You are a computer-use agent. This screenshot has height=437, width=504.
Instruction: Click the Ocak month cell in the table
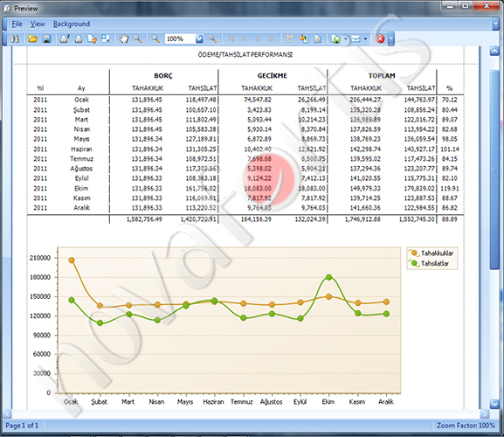(x=81, y=100)
